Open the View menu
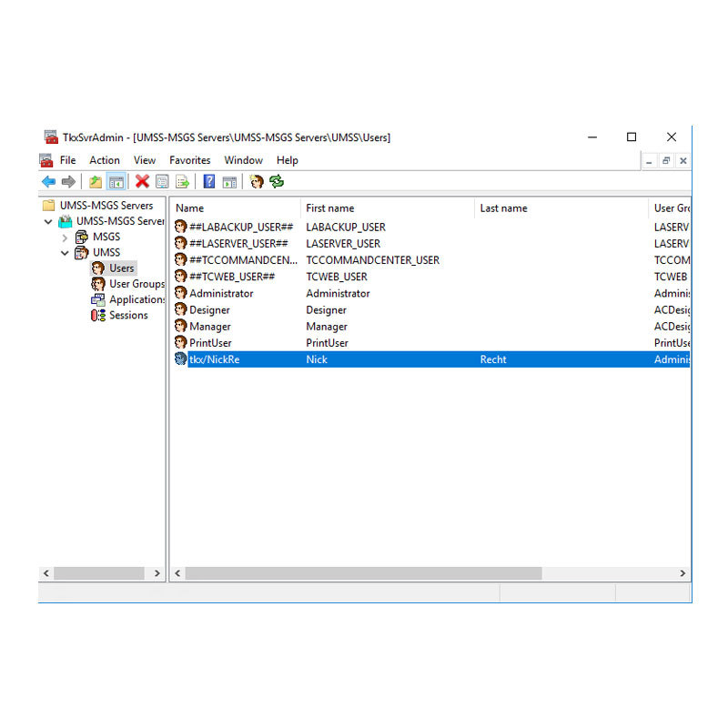728x728 pixels. 145,160
